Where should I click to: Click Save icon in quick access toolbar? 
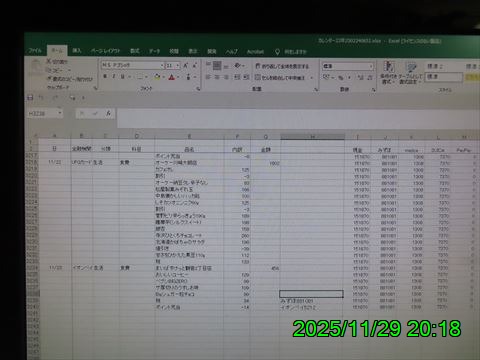pos(30,97)
